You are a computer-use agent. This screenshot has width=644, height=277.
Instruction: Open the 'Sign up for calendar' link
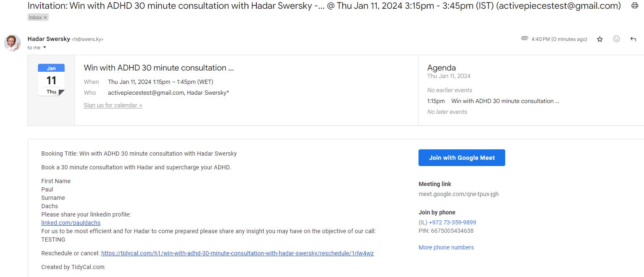(113, 105)
